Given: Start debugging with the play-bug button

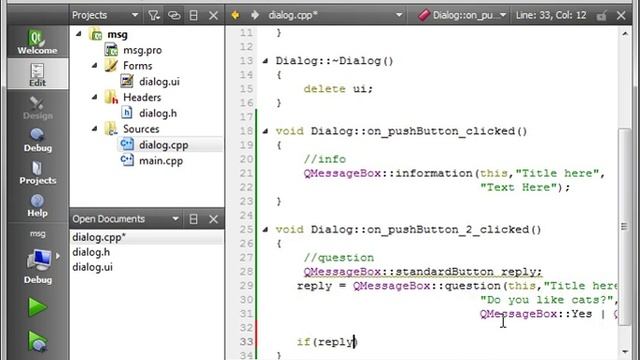Looking at the screenshot, I should [37, 341].
